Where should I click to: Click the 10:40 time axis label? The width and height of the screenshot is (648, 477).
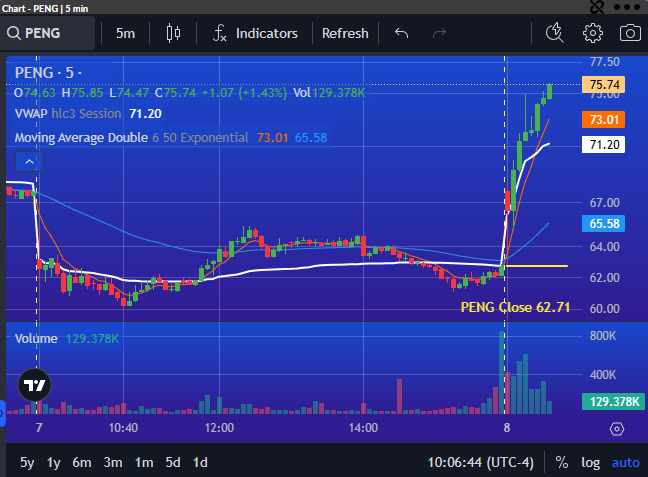(123, 427)
